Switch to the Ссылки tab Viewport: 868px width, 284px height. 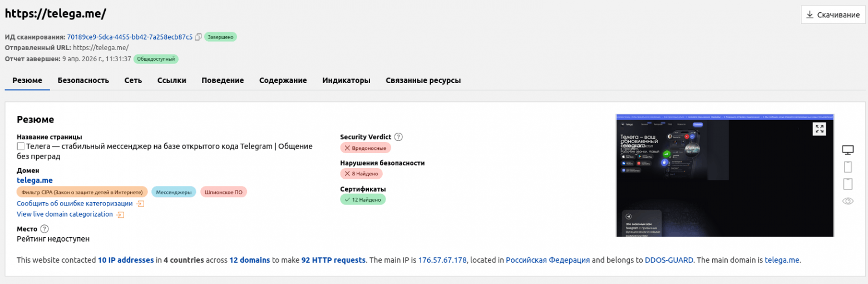tap(172, 80)
